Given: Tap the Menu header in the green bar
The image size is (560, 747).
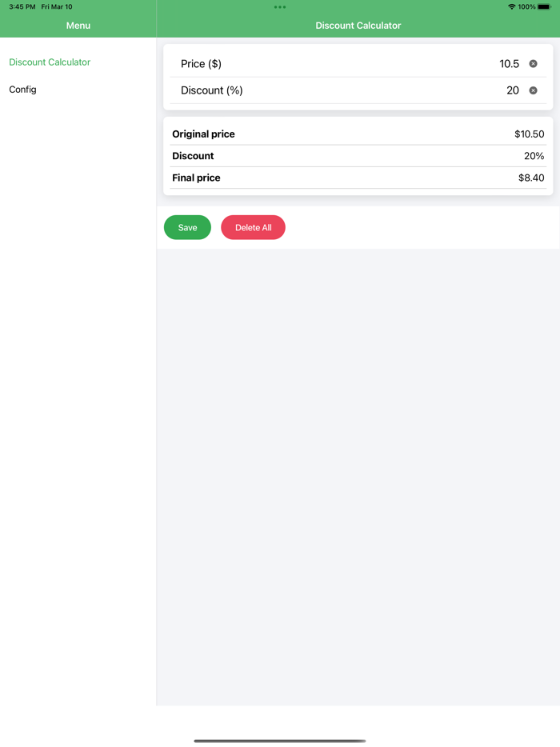Looking at the screenshot, I should pyautogui.click(x=78, y=25).
